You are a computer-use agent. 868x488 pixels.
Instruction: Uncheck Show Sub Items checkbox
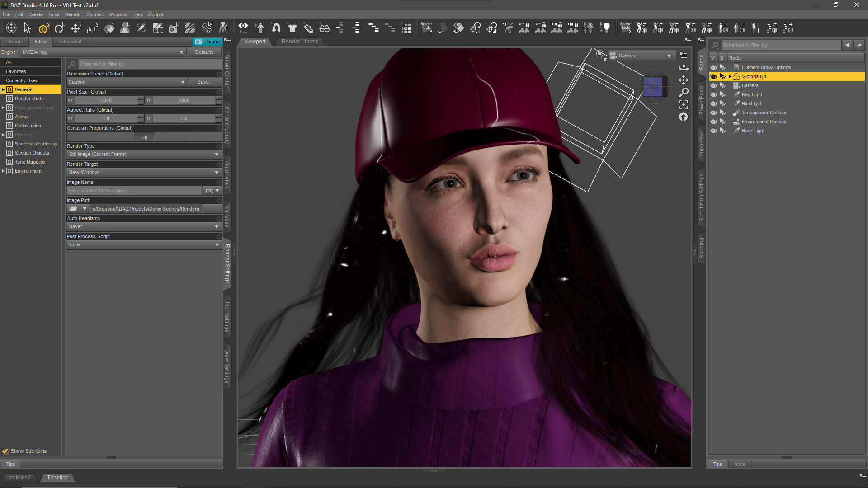pos(5,451)
